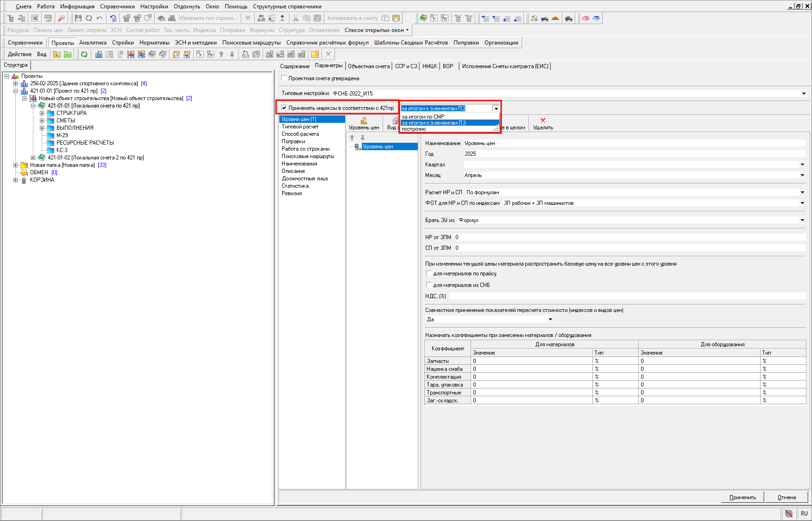Expand the СТРУКТУРА node in project tree

pos(42,113)
